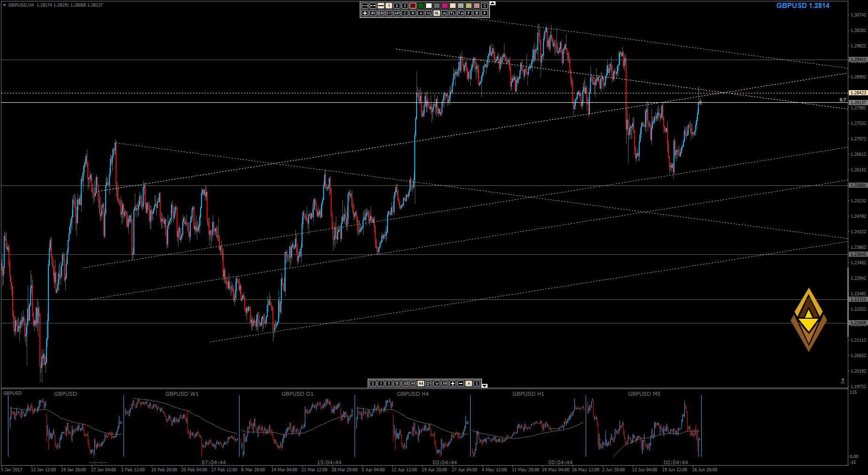Image resolution: width=868 pixels, height=475 pixels.
Task: Select the dotted line style button
Action: pyautogui.click(x=365, y=6)
